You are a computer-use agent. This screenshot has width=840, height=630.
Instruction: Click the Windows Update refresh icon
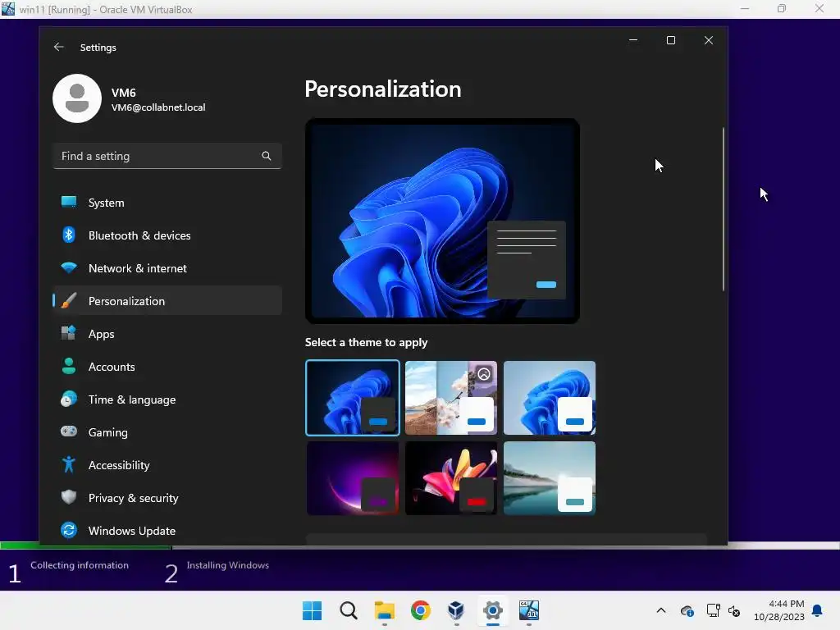69,531
